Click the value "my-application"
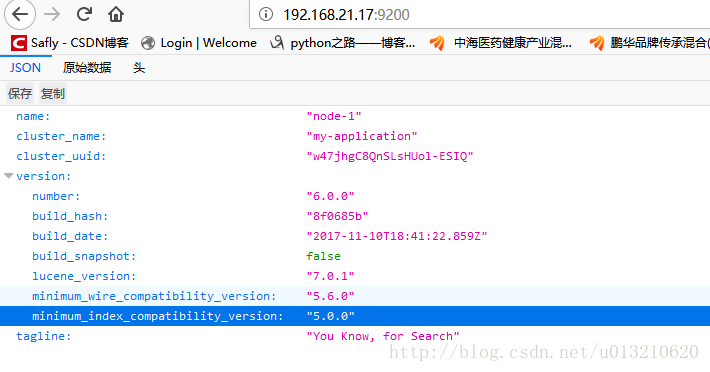Screen dimensions: 710x372 point(362,136)
